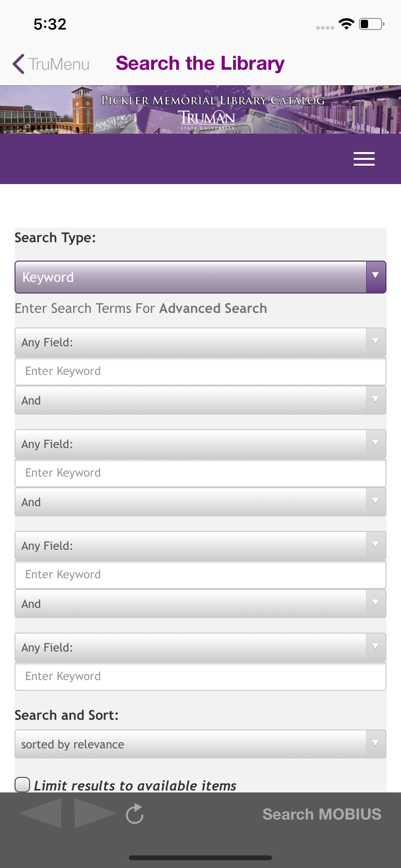
Task: Click the third Enter Keyword field
Action: coord(200,574)
